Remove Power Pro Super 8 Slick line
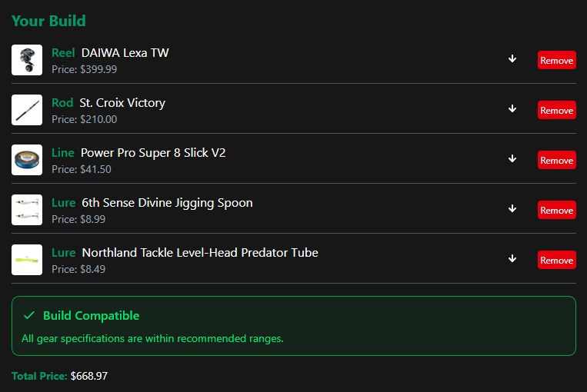This screenshot has height=392, width=587. [x=556, y=160]
